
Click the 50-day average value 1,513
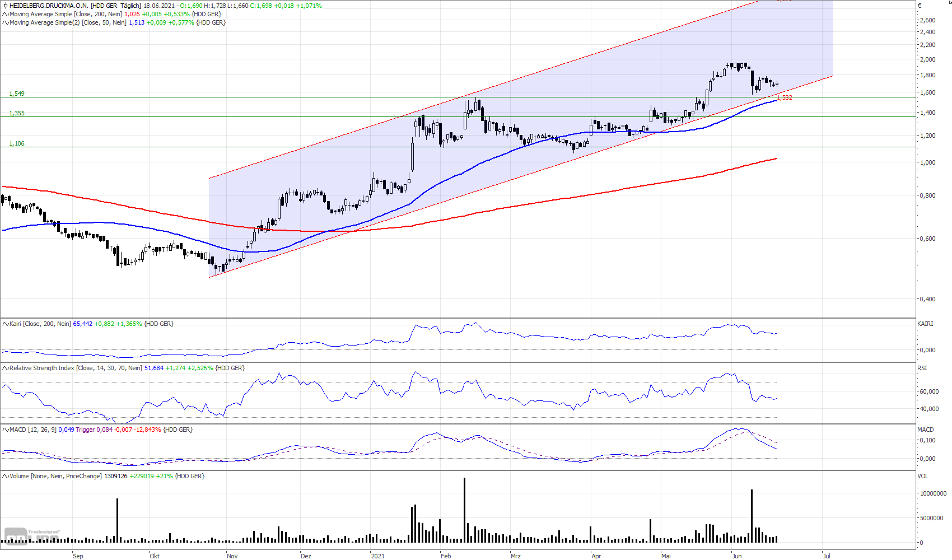pyautogui.click(x=137, y=22)
